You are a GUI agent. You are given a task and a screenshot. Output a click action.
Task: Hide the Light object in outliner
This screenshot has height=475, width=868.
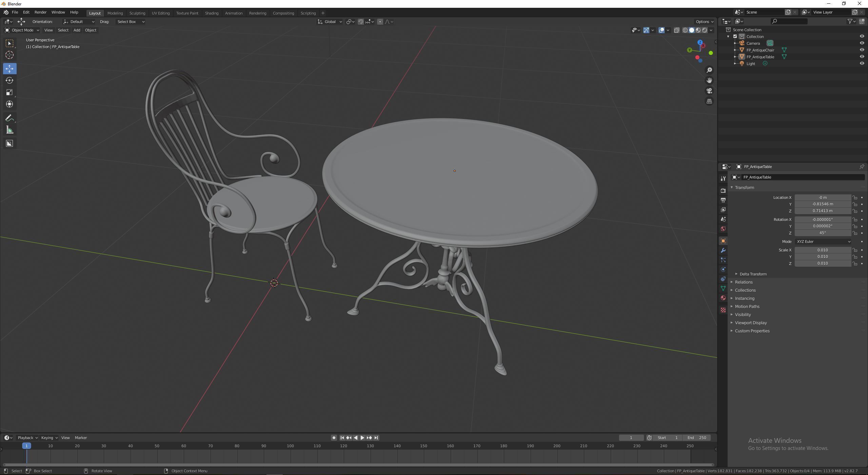click(x=862, y=63)
